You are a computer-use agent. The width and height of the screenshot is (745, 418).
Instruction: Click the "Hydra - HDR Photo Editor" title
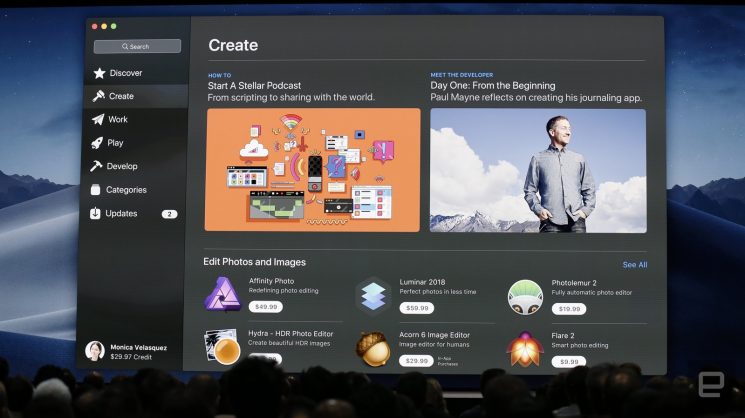290,334
